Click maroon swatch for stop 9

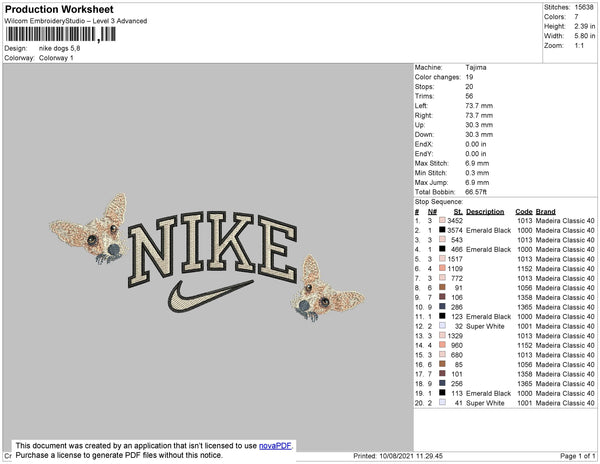442,297
